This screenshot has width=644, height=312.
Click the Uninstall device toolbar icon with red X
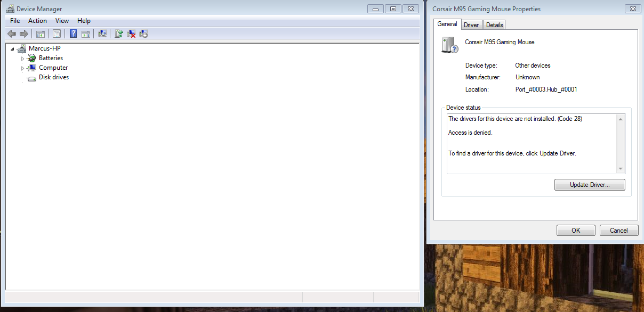click(x=131, y=34)
